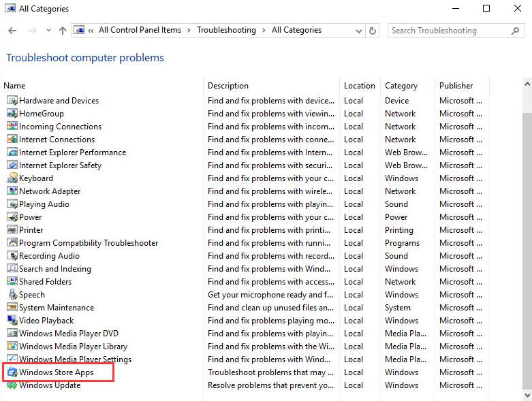Image resolution: width=532 pixels, height=401 pixels.
Task: Click the Hardware and Devices icon
Action: [12, 101]
